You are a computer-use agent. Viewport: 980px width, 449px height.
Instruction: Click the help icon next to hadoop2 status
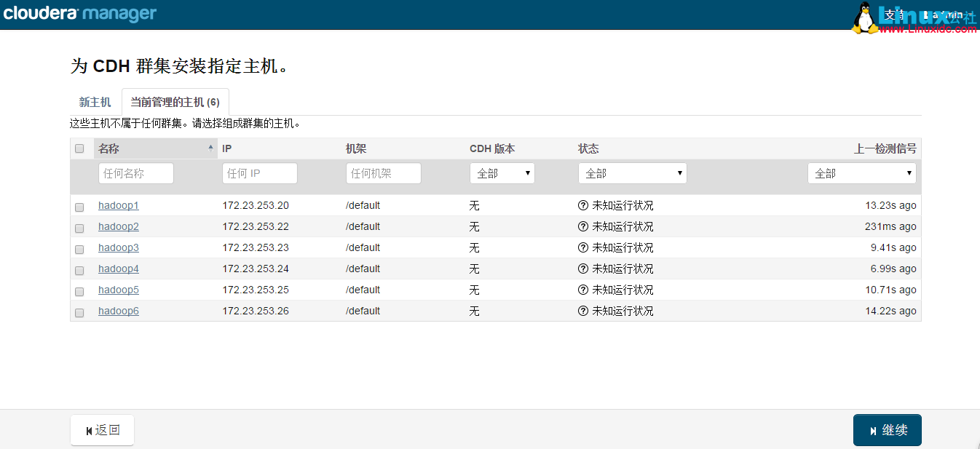[582, 226]
